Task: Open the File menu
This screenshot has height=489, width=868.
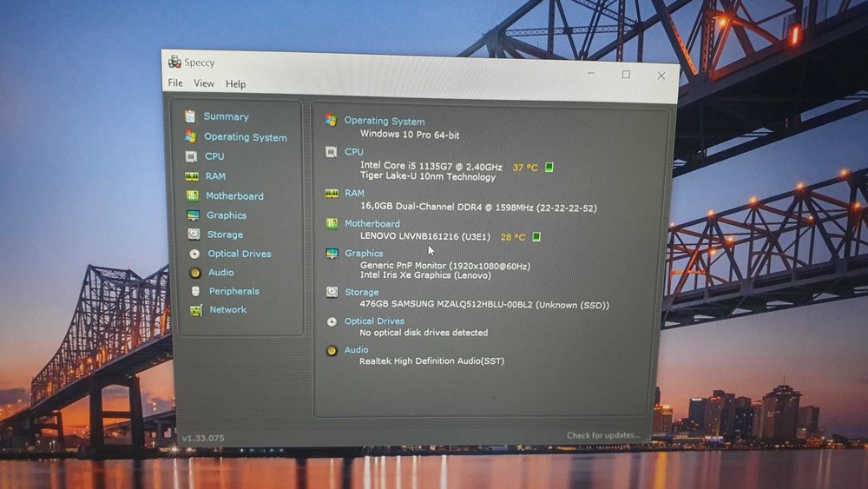Action: tap(175, 83)
